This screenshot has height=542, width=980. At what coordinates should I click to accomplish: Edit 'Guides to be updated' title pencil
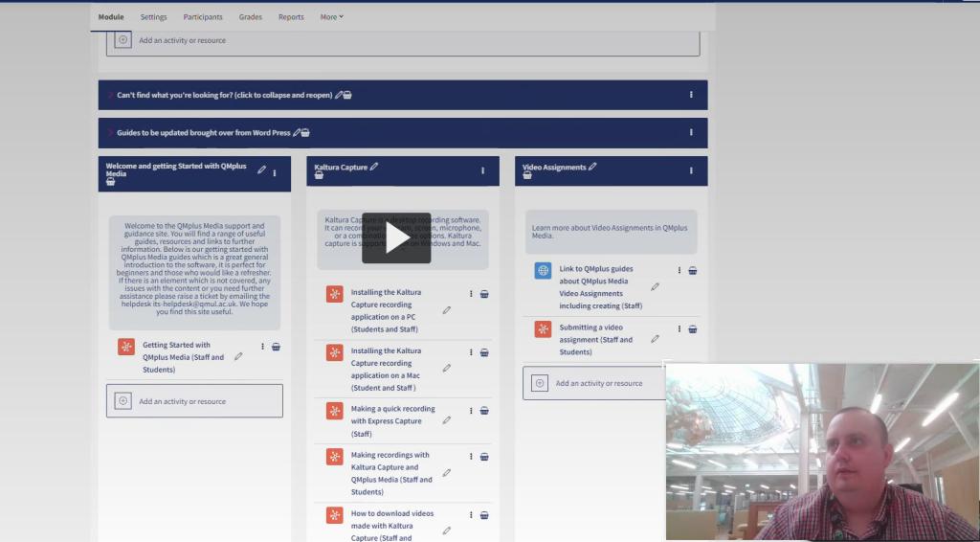pos(297,132)
